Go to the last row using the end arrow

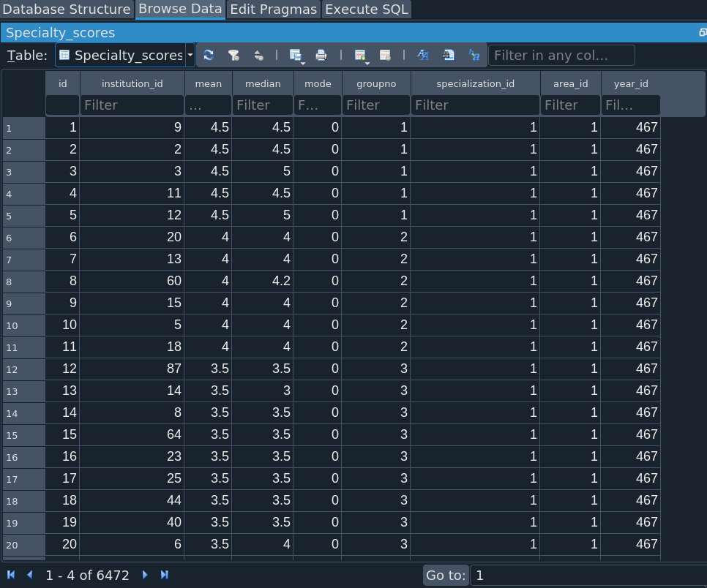click(165, 575)
